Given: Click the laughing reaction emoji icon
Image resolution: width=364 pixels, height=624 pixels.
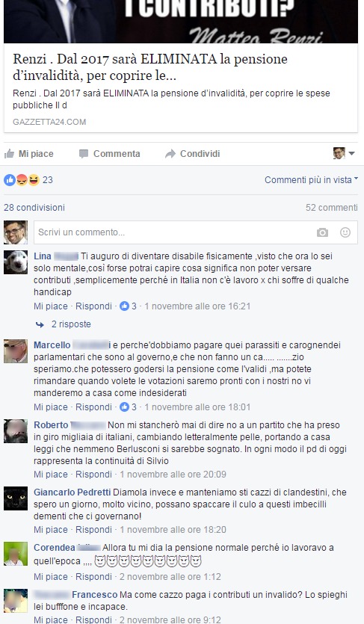Looking at the screenshot, I should point(34,180).
